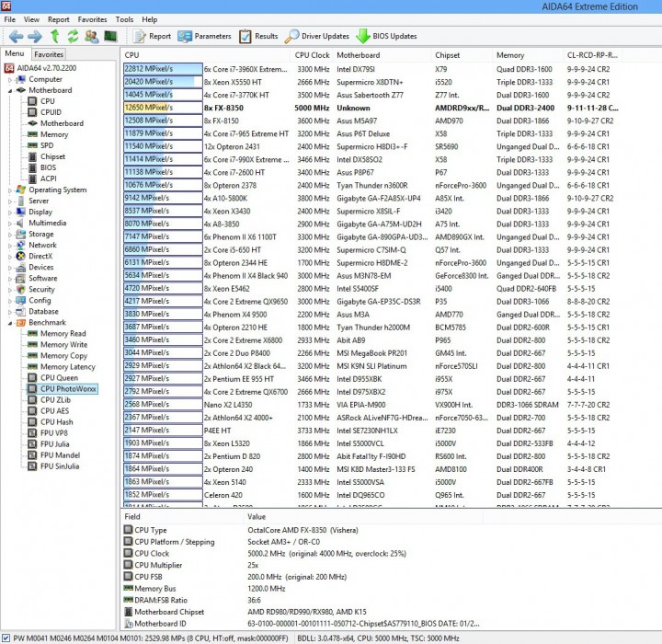Click the CPU Queen benchmark icon

pyautogui.click(x=32, y=377)
